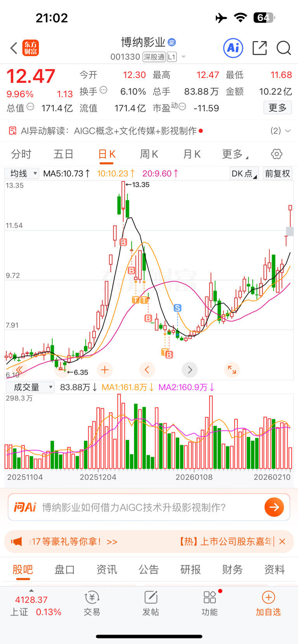Expand dropdown arrow next to L1
This screenshot has height=644, width=298.
pos(184,57)
